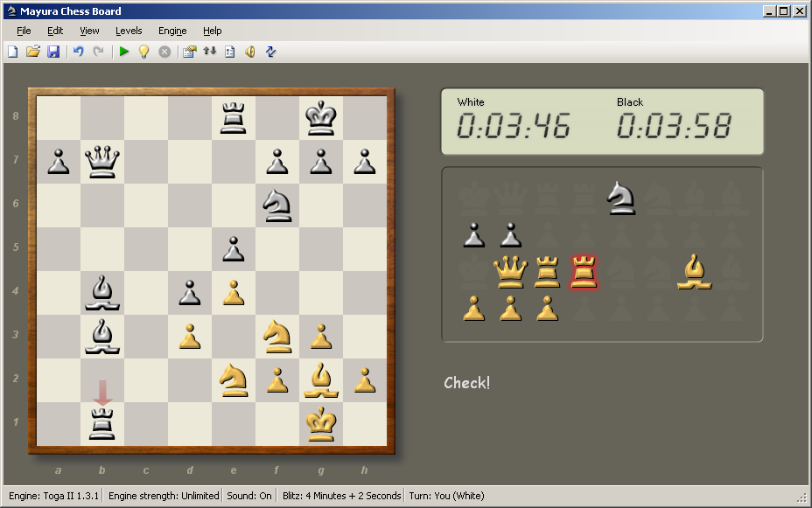Open the Help menu
812x508 pixels.
coord(213,31)
